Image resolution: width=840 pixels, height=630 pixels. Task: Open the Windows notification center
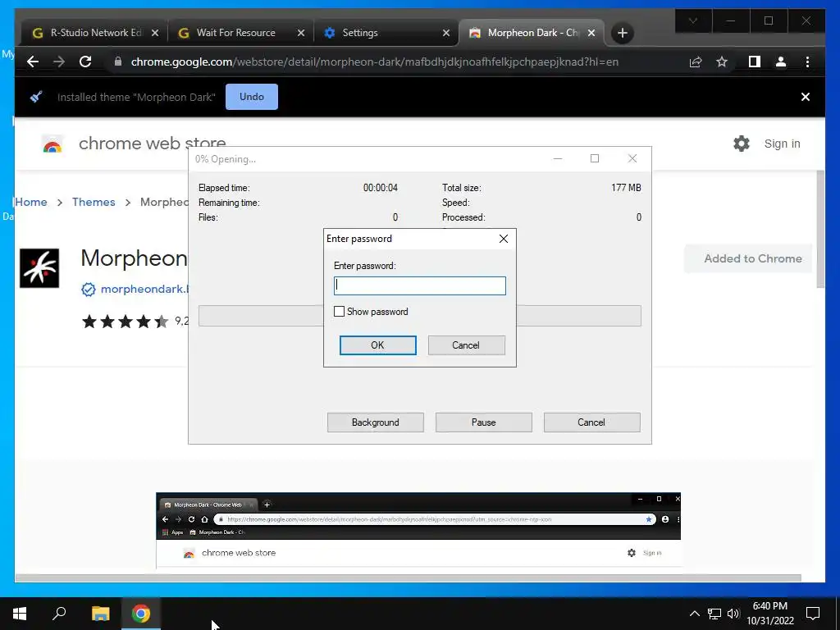coord(813,614)
